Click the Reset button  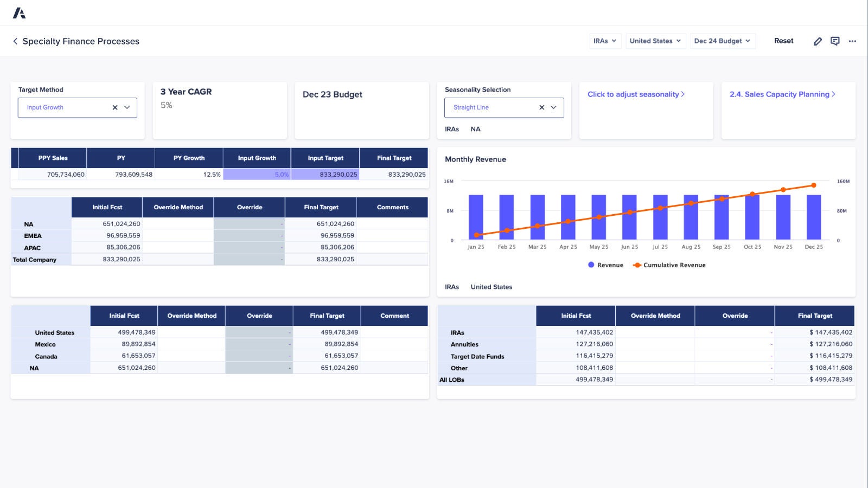[783, 41]
